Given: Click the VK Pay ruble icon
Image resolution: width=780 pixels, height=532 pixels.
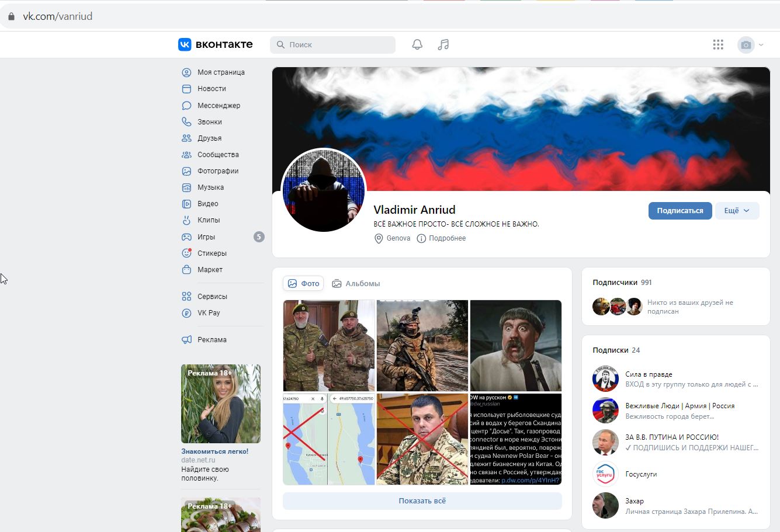Looking at the screenshot, I should 186,313.
